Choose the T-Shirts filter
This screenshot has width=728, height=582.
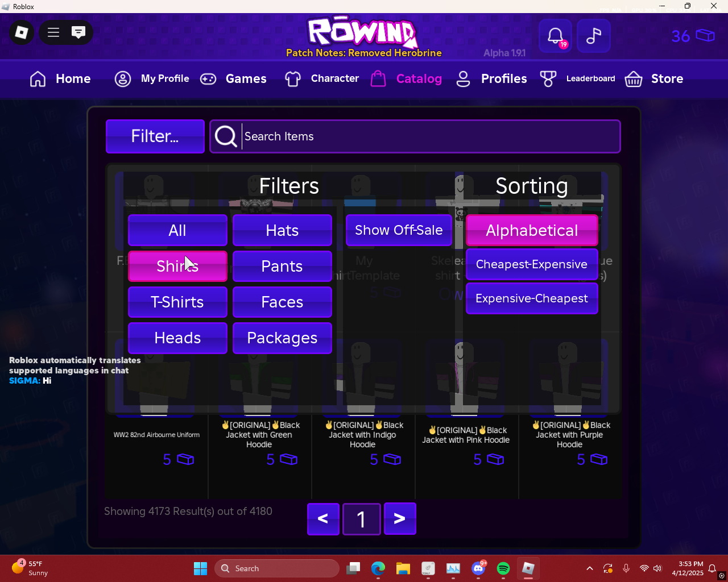tap(177, 302)
